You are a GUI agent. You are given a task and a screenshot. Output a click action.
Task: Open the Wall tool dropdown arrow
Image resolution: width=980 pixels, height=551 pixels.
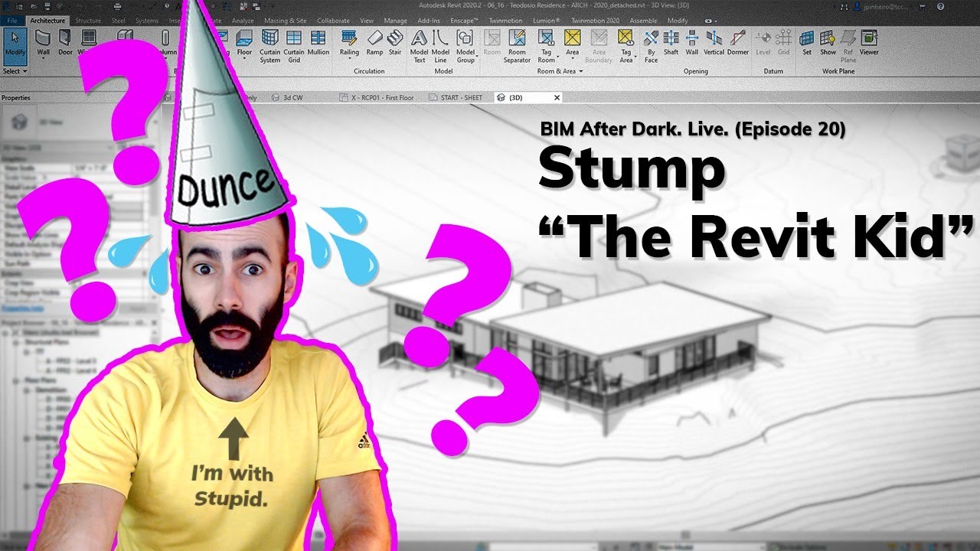click(44, 60)
